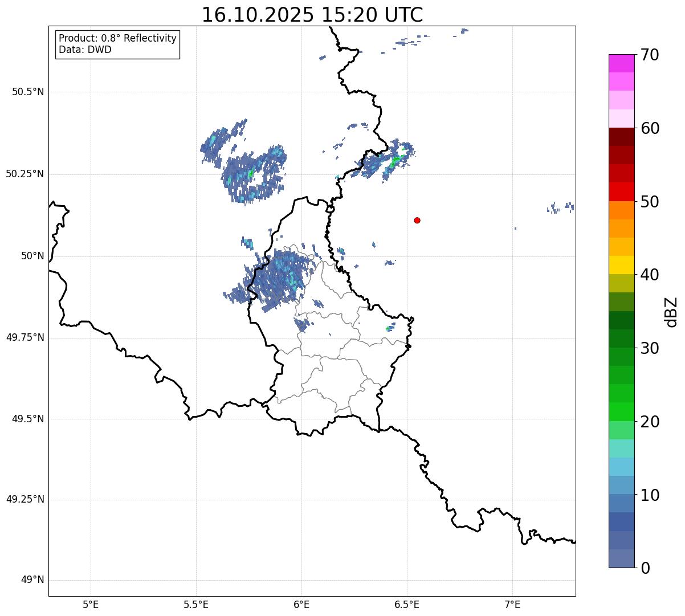The width and height of the screenshot is (685, 616).
Task: Click the 50°N latitude label
Action: (32, 256)
